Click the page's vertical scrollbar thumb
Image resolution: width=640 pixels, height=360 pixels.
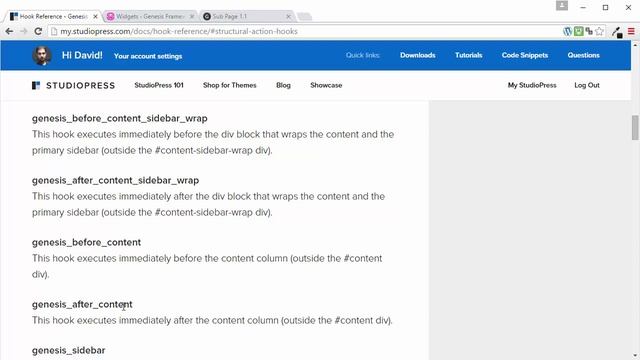tap(635, 128)
